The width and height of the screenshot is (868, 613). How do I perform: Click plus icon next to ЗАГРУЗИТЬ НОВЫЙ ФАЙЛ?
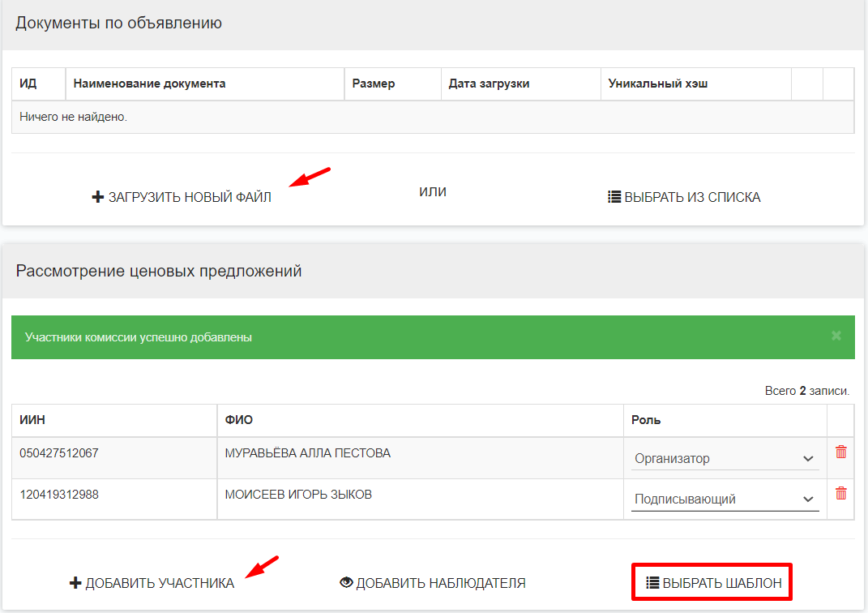(x=98, y=197)
